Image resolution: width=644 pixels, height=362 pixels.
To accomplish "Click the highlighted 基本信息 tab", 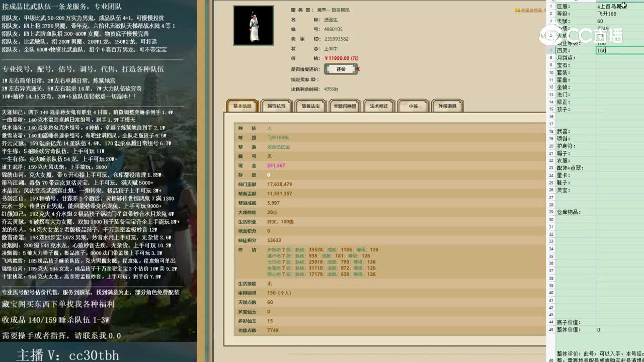I will click(243, 106).
